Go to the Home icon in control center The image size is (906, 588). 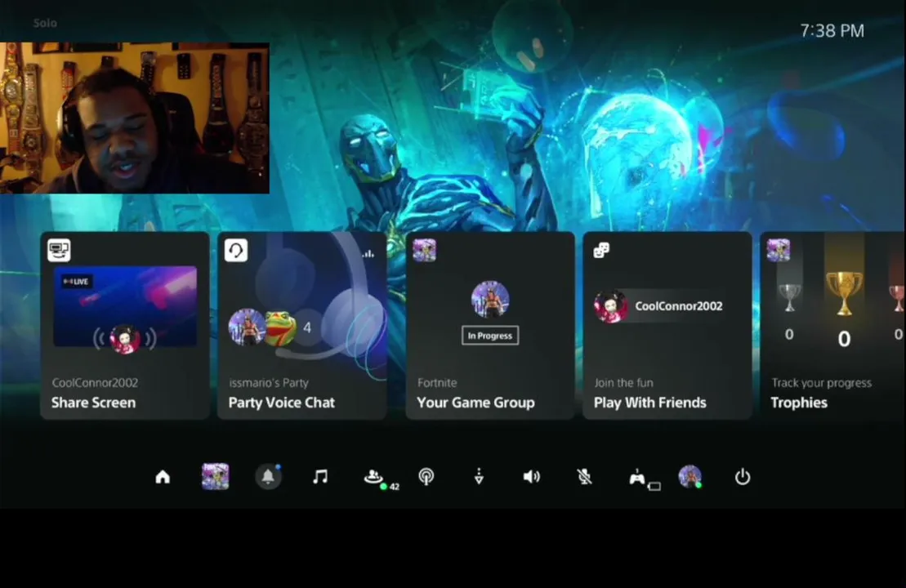pos(163,476)
